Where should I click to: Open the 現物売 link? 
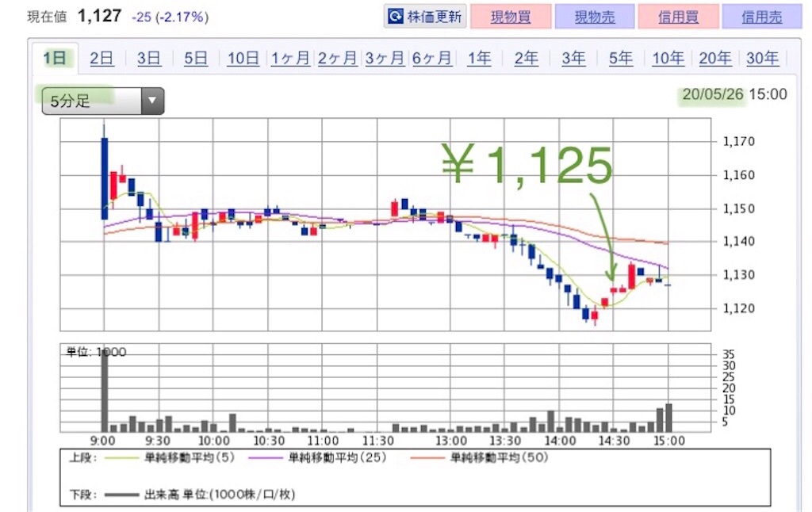(595, 17)
